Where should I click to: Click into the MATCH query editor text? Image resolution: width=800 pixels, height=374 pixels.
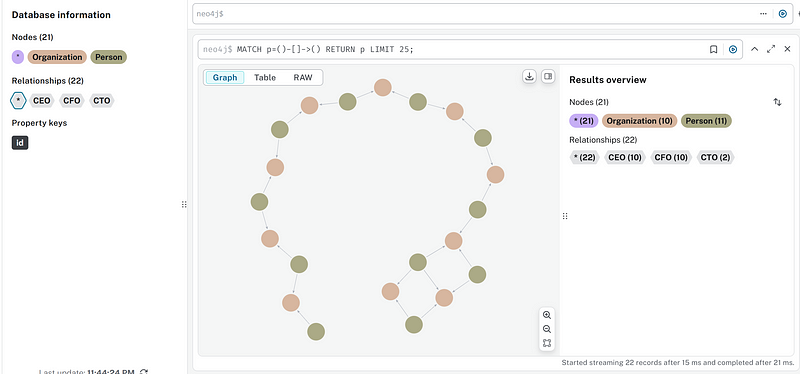tap(326, 49)
